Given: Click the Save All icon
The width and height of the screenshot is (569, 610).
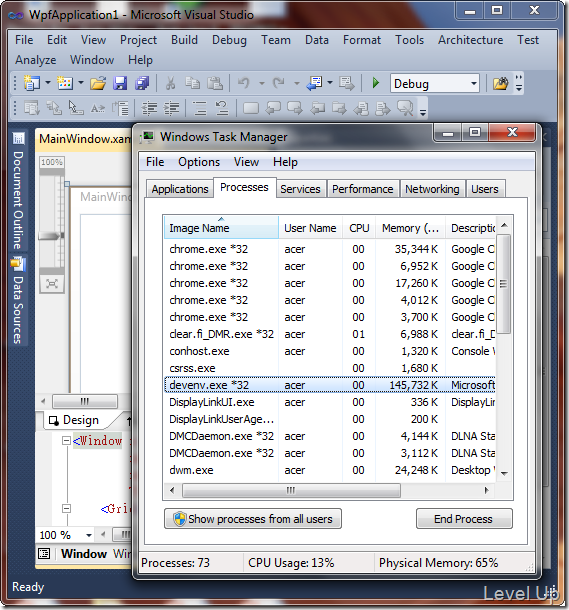Looking at the screenshot, I should [x=142, y=83].
